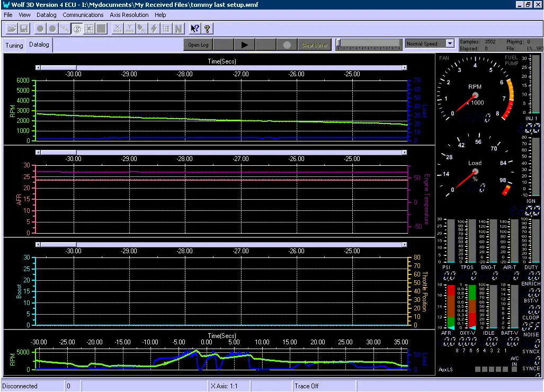Screen dimensions: 544x392
Task: Click the lightning bolt toolbar icon
Action: pos(154,29)
